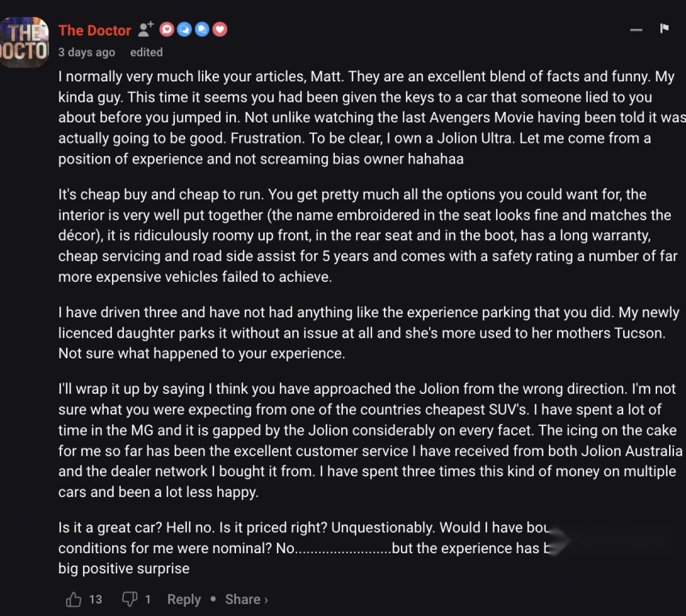Click the grey arrow overlay on the comment

click(558, 541)
